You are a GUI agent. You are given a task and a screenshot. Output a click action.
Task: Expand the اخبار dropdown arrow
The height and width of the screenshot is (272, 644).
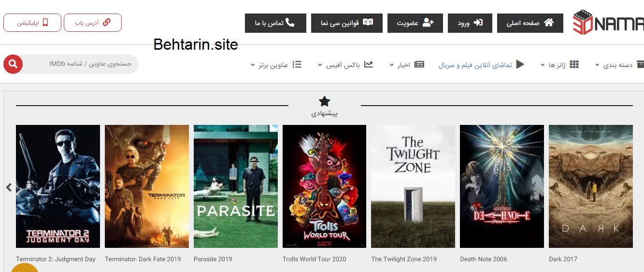391,65
